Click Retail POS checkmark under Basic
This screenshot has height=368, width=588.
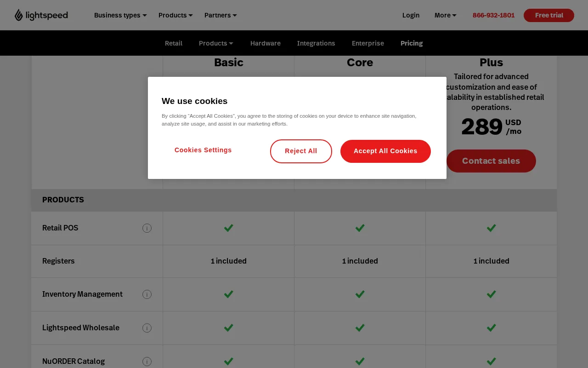tap(229, 228)
